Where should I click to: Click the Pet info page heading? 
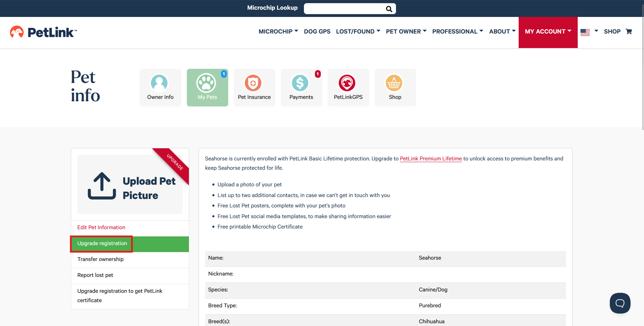coord(85,86)
